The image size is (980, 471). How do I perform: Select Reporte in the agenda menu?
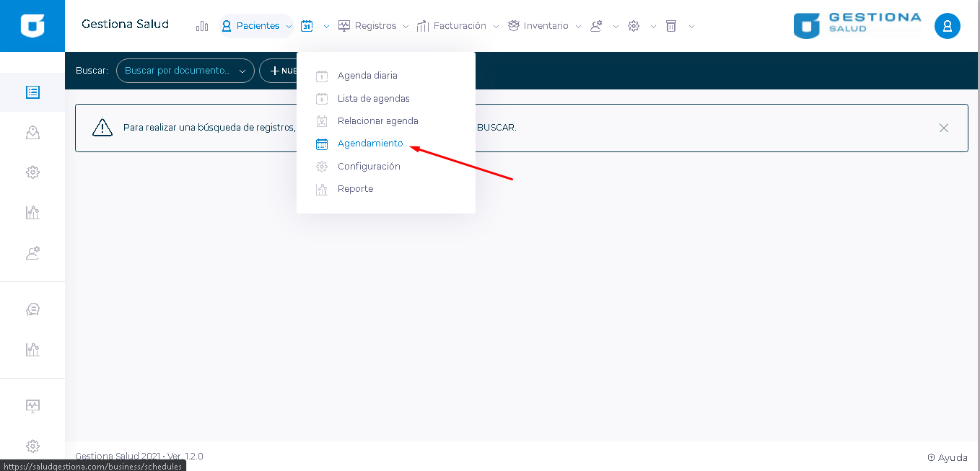(355, 189)
